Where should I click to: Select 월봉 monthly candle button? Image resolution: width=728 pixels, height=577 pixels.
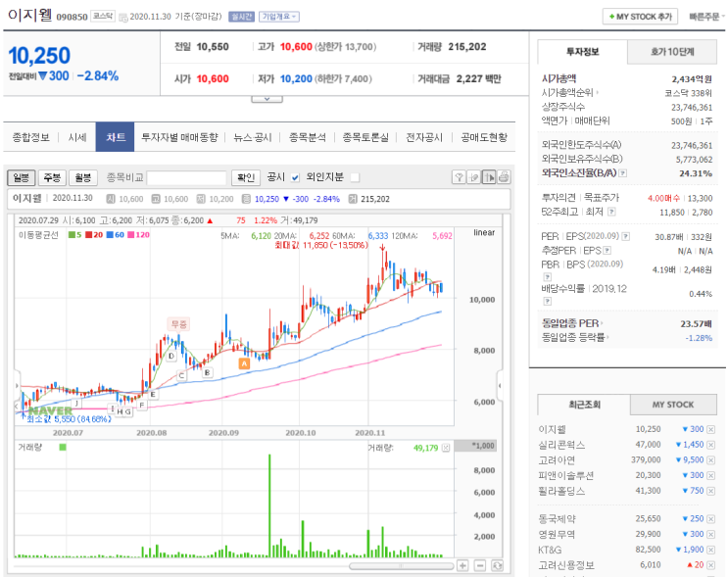tap(83, 177)
